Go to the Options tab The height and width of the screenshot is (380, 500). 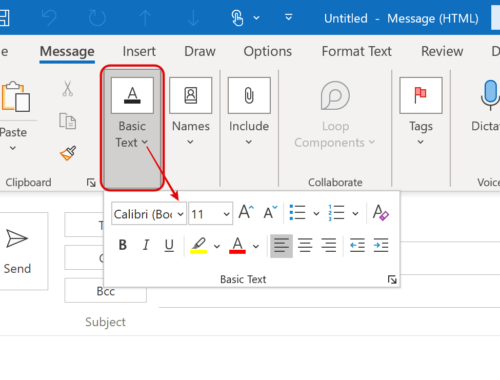click(268, 51)
